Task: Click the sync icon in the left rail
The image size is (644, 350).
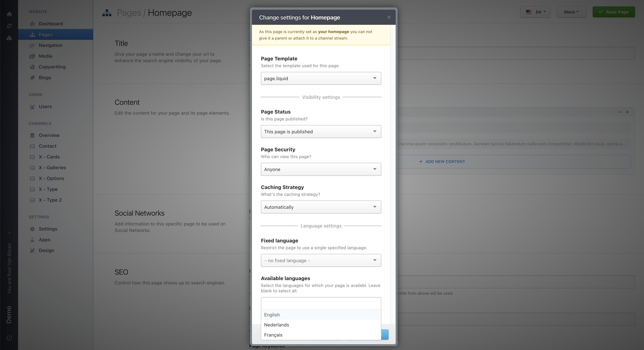Action: (x=9, y=26)
